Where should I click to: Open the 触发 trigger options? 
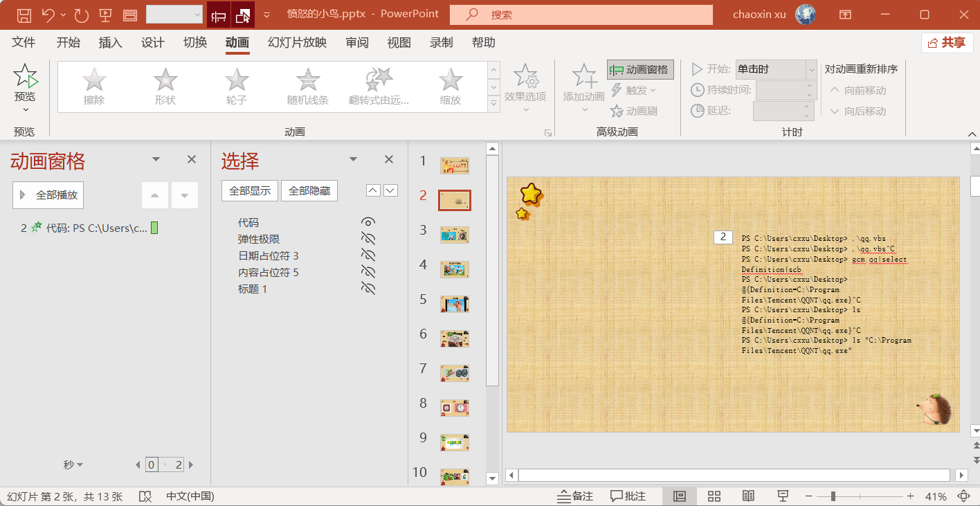pos(633,90)
